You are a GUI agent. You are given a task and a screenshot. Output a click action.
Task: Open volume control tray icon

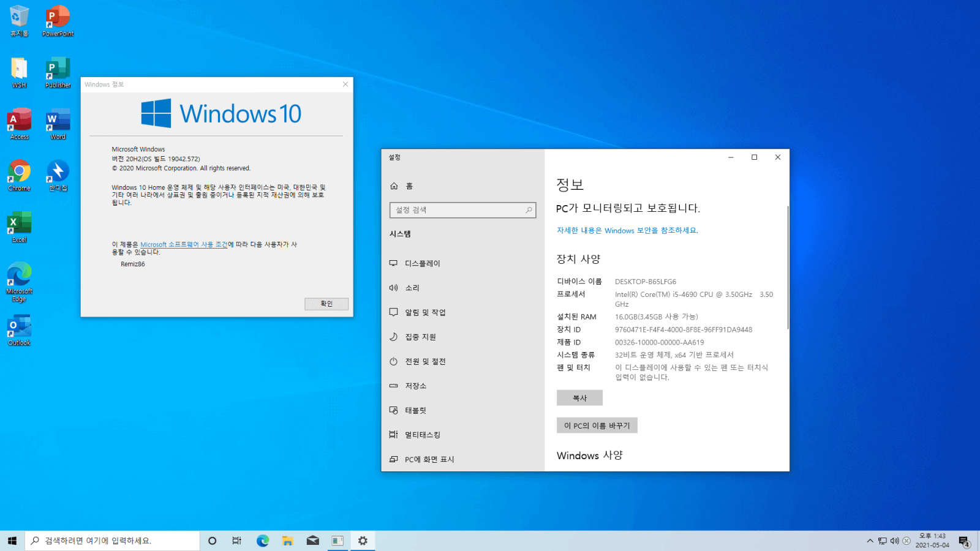click(x=894, y=541)
